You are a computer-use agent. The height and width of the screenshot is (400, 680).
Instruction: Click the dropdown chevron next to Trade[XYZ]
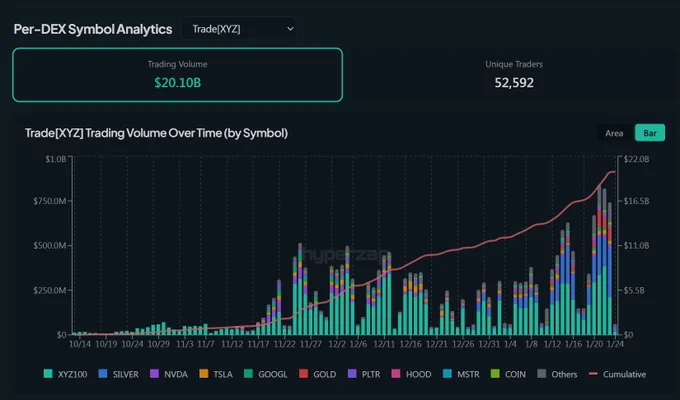point(290,29)
